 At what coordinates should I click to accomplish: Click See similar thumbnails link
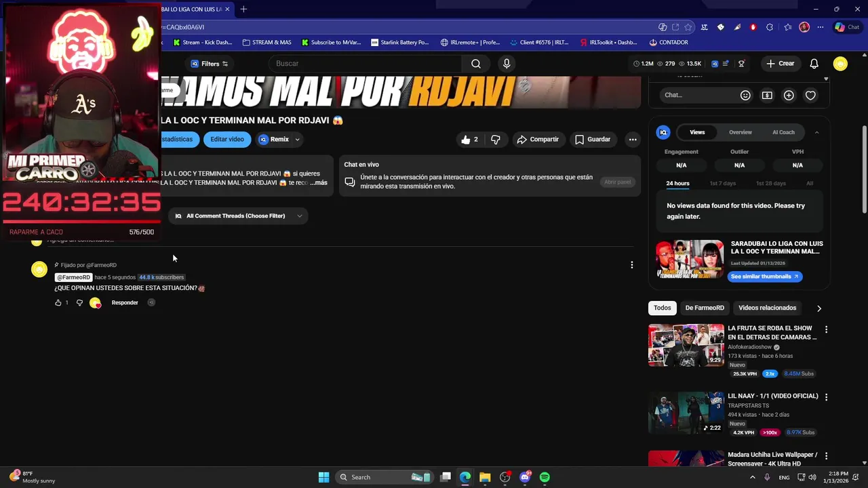click(766, 277)
